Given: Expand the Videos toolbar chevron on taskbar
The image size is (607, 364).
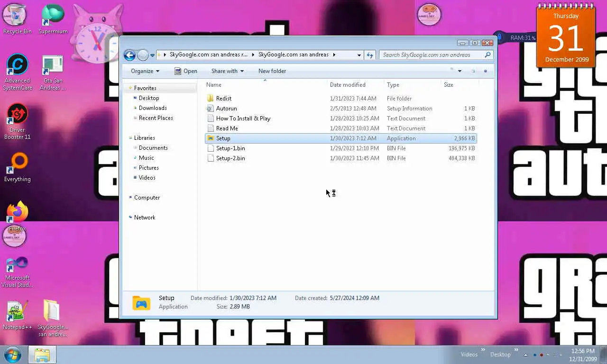Looking at the screenshot, I should [x=483, y=350].
